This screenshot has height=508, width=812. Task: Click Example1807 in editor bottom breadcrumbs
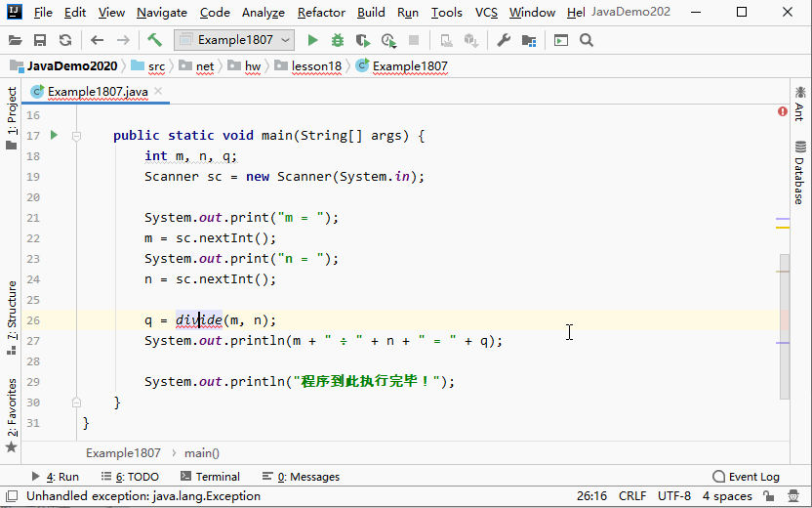pos(123,453)
